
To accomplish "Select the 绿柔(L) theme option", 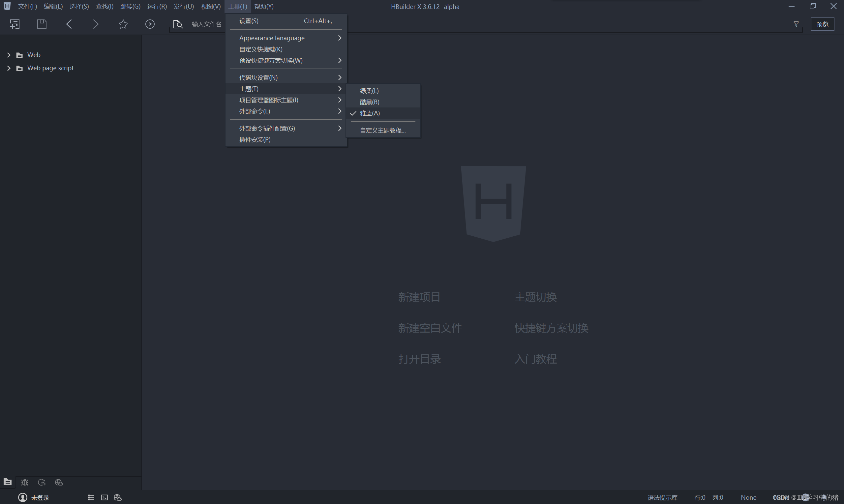I will (x=369, y=91).
